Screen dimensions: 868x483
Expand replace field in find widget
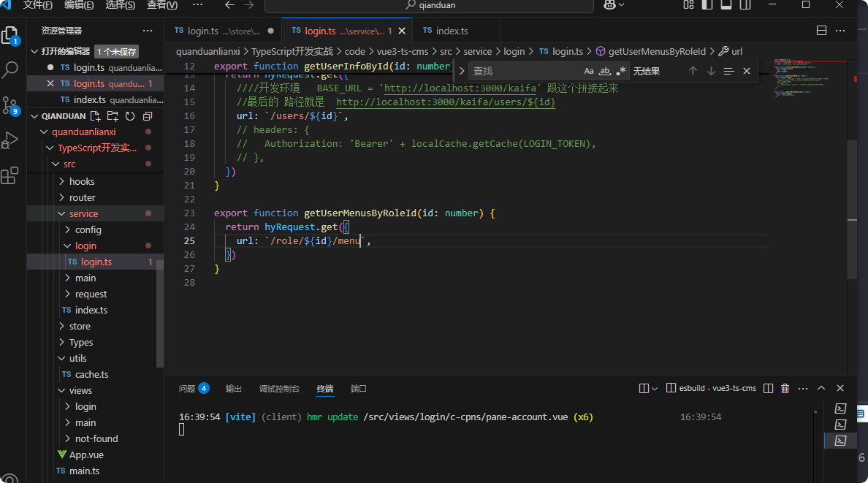(460, 71)
